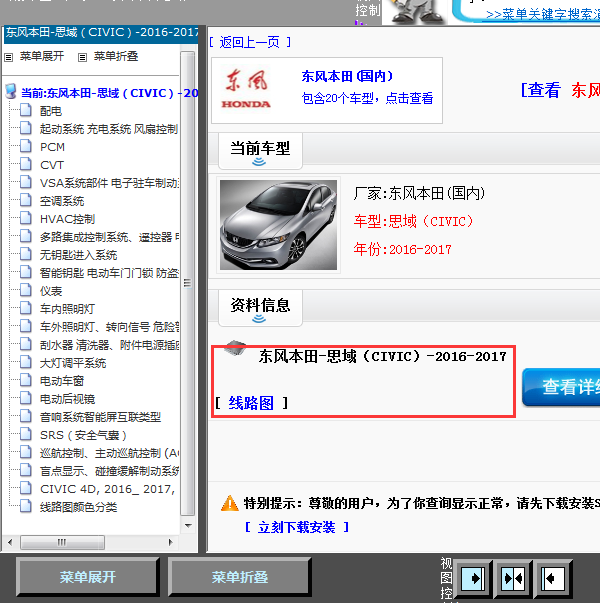The image size is (600, 603).
Task: Click the [查看 东风 link at right
Action: pyautogui.click(x=560, y=90)
